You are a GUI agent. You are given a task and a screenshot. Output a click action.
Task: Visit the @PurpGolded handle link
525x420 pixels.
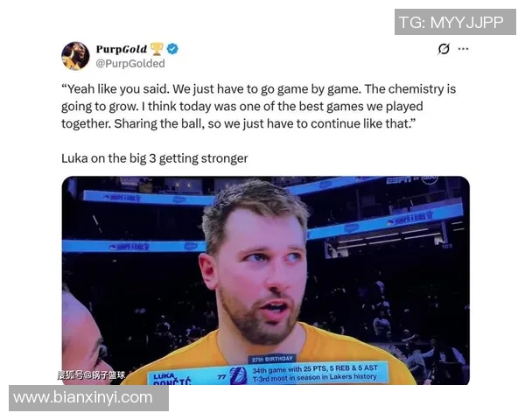click(x=130, y=63)
